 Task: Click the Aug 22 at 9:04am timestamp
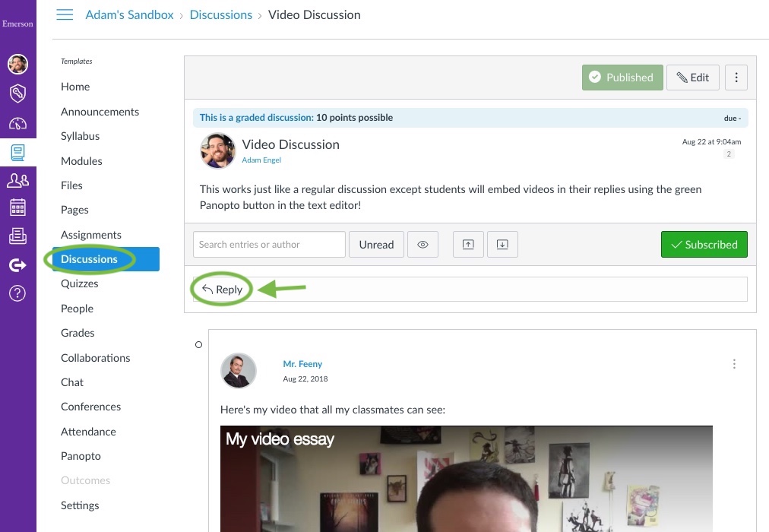pos(711,141)
